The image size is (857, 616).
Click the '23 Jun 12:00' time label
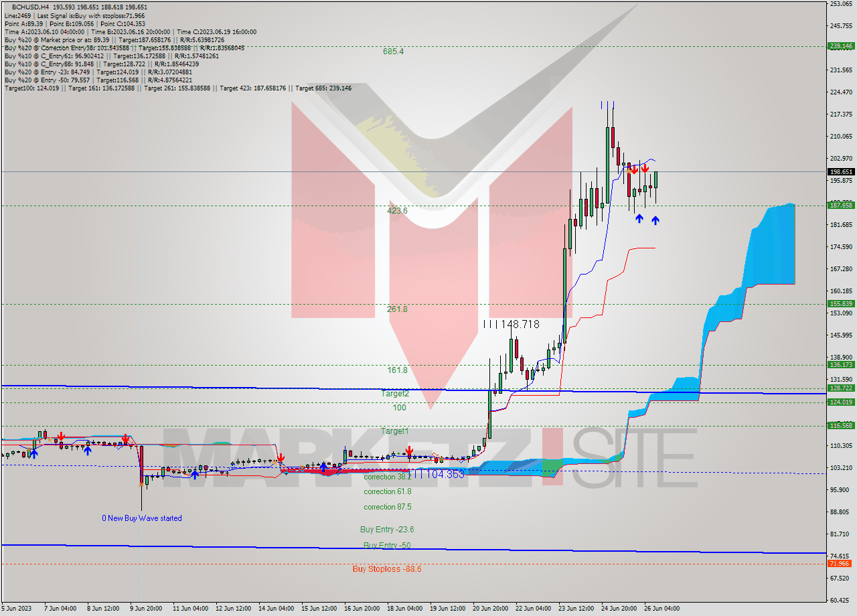pyautogui.click(x=577, y=609)
